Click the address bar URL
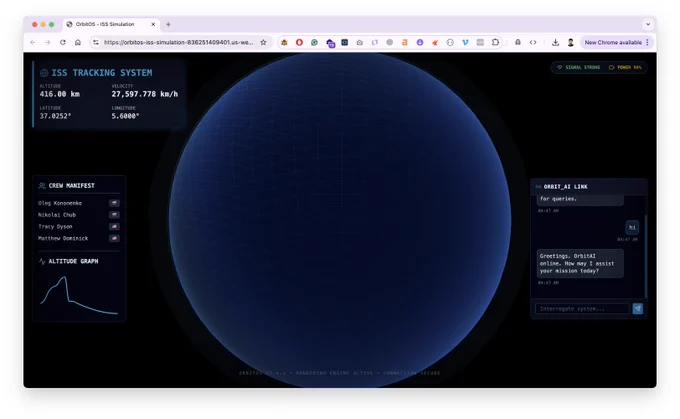This screenshot has width=680, height=419. [x=178, y=42]
